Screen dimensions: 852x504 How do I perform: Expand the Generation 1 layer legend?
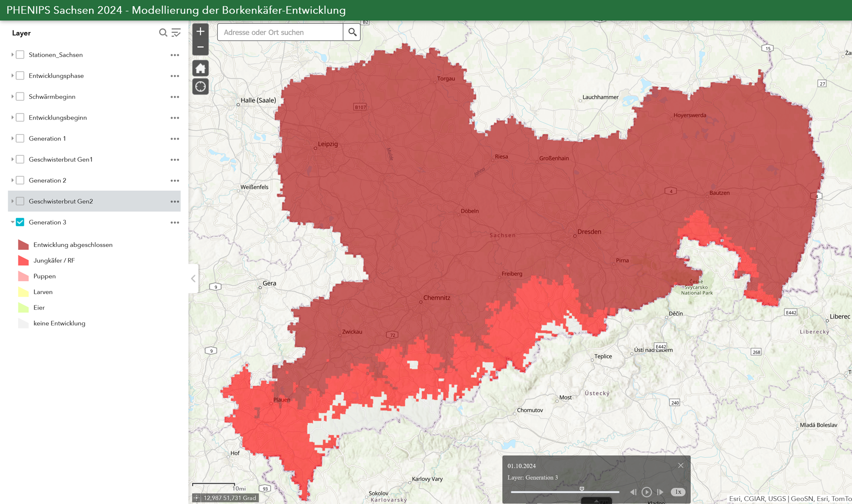(12, 138)
